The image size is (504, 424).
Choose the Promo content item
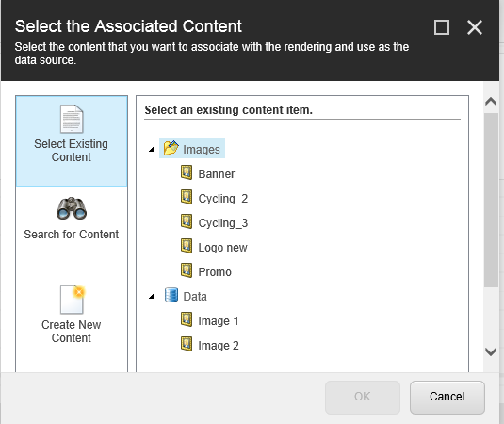click(215, 272)
